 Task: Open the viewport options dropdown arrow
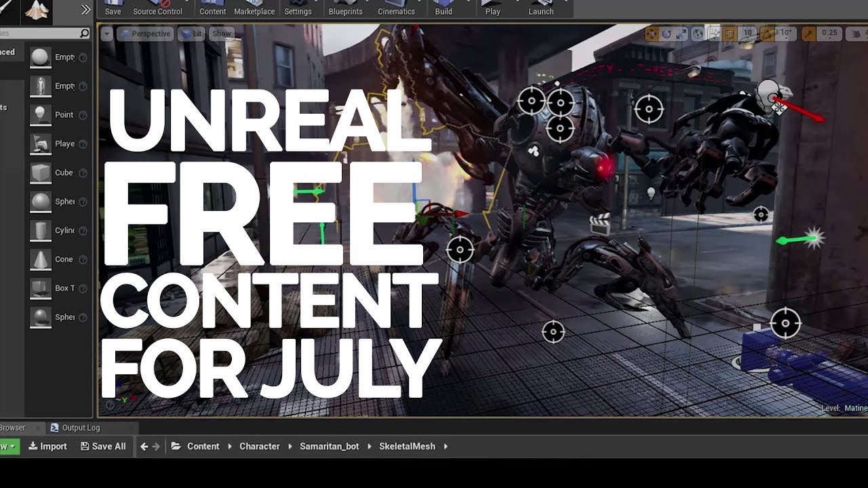107,33
